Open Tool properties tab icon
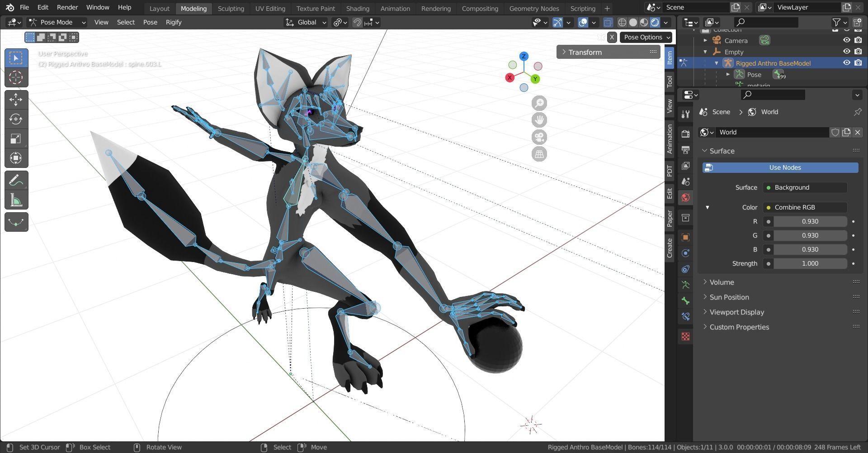This screenshot has width=868, height=453. 685,114
